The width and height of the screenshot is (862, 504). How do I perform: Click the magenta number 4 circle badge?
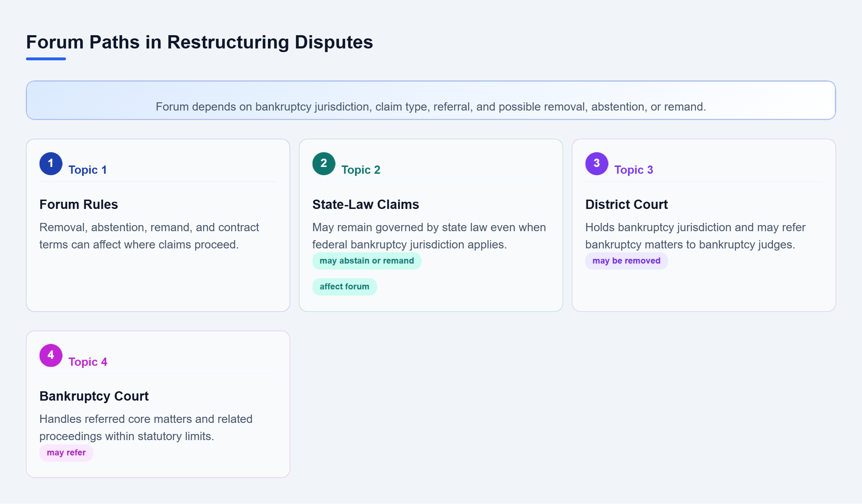coord(51,355)
